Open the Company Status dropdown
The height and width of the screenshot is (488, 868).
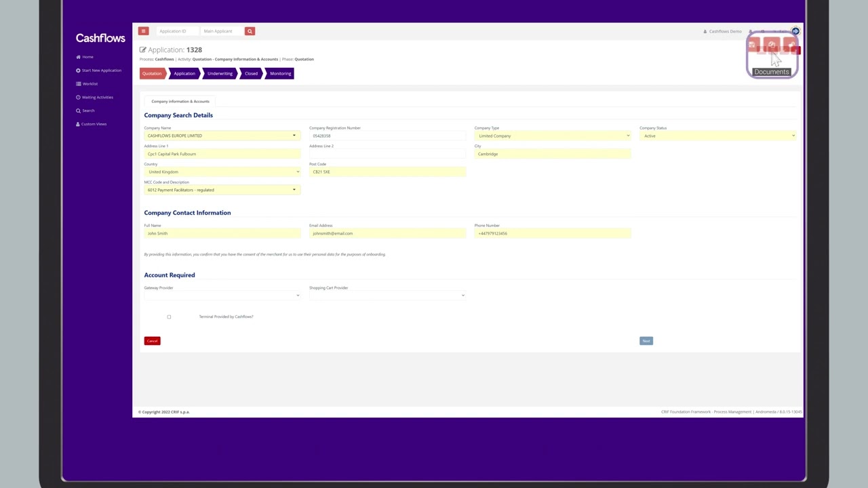click(x=718, y=136)
